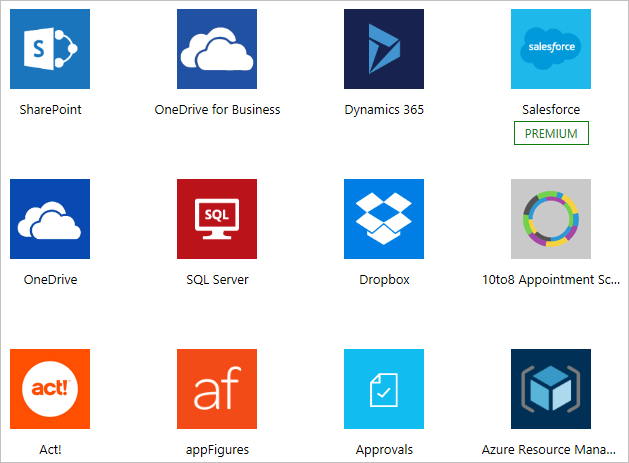Click the "Approvals" text label
This screenshot has height=463, width=629.
[384, 450]
